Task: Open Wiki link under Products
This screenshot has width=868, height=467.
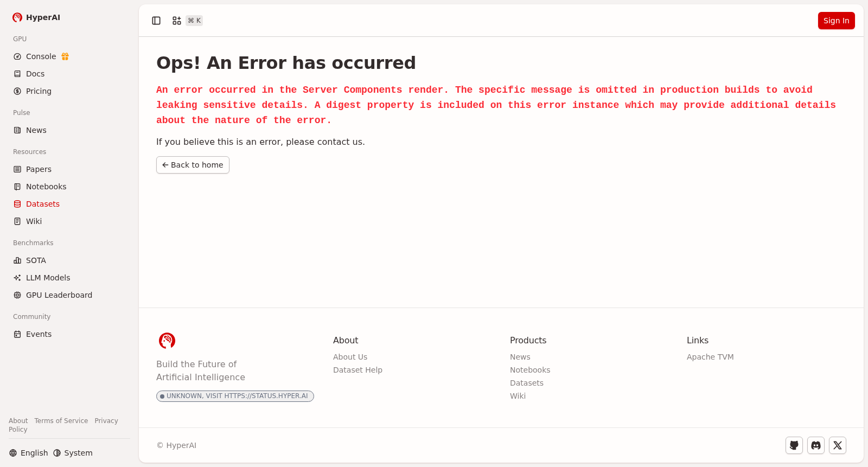Action: pyautogui.click(x=518, y=396)
